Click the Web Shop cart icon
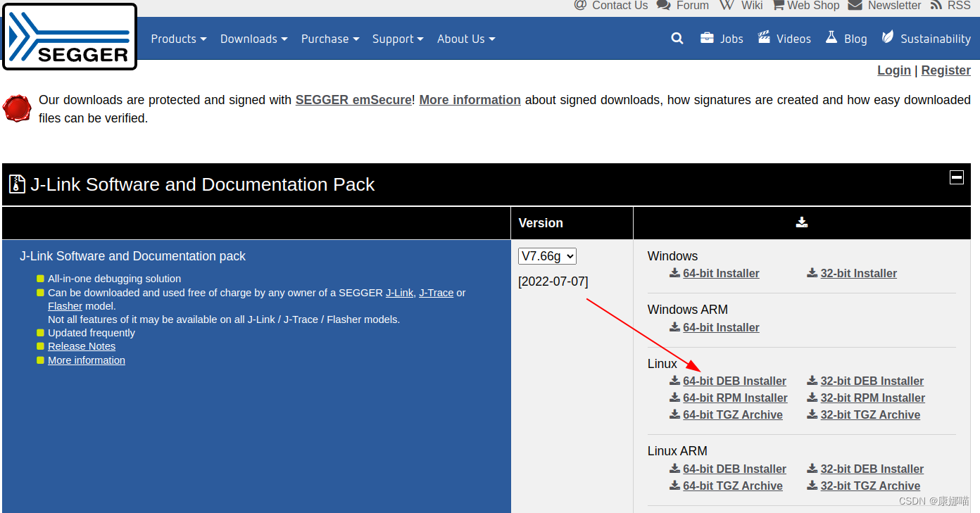This screenshot has height=513, width=980. 778,5
